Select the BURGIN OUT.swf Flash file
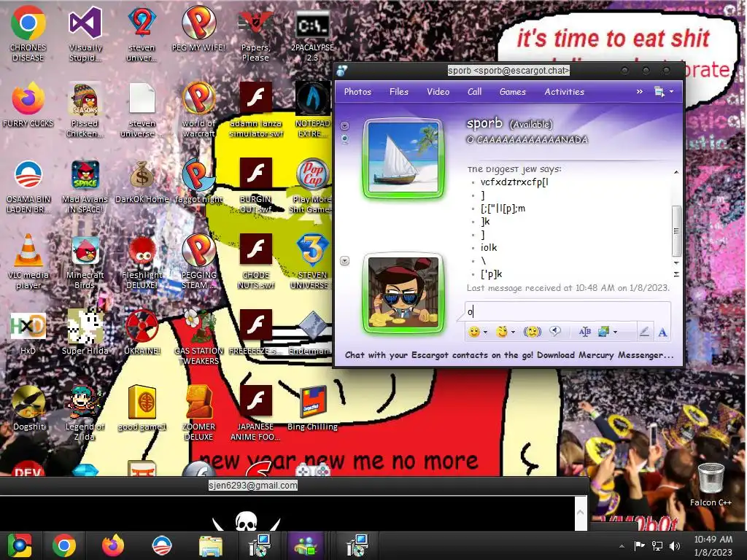This screenshot has height=560, width=747. pos(255,186)
